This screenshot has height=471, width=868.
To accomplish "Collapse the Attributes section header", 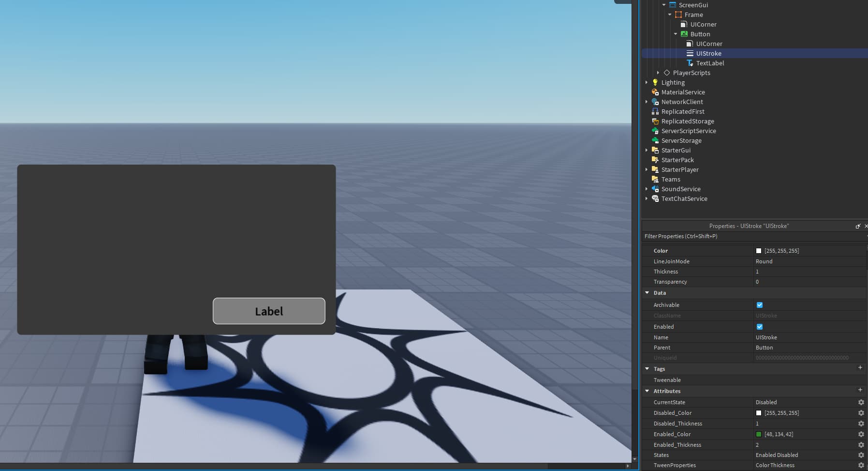I will 648,391.
